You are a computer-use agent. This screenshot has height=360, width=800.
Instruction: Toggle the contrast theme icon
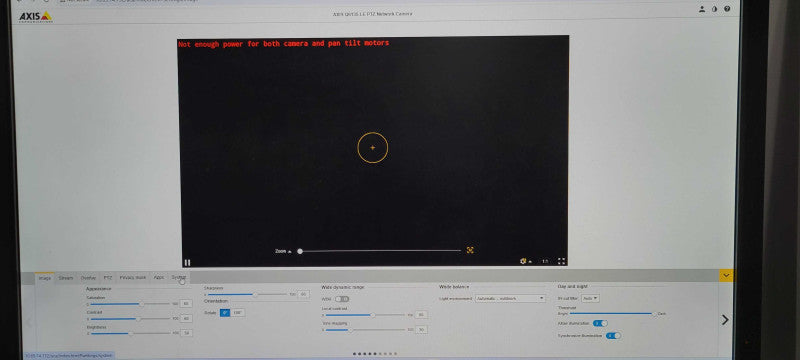[x=714, y=9]
